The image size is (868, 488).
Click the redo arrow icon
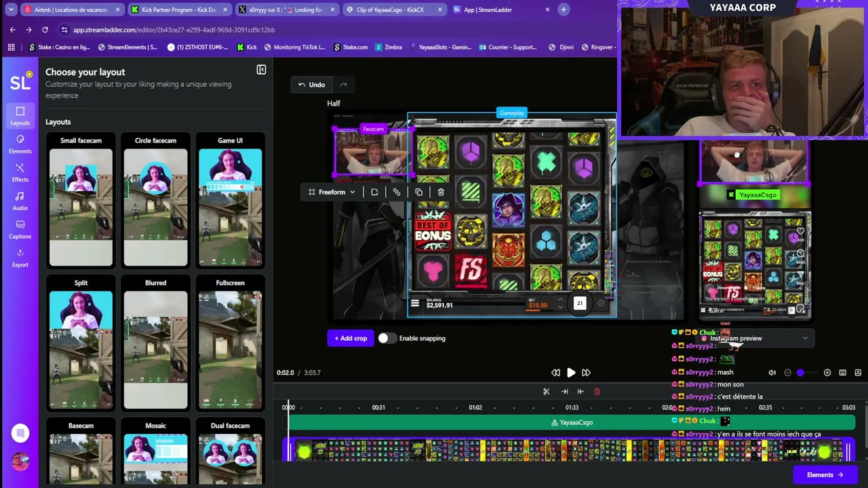click(x=343, y=85)
